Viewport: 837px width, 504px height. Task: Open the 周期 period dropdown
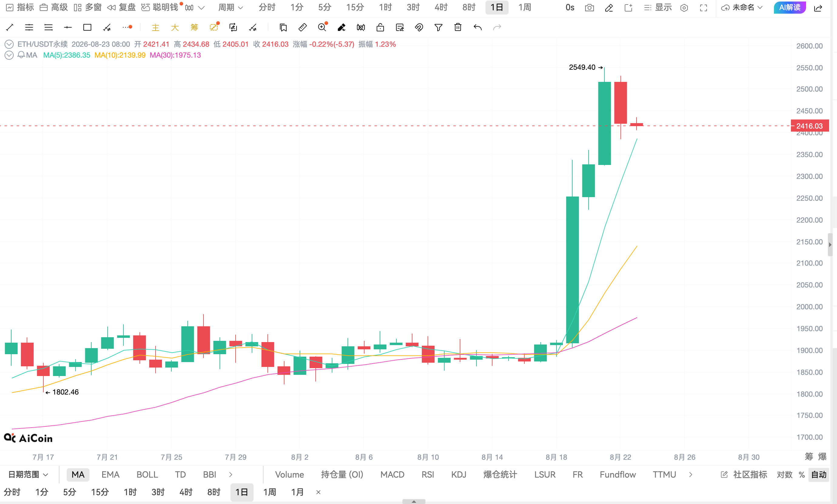(230, 8)
